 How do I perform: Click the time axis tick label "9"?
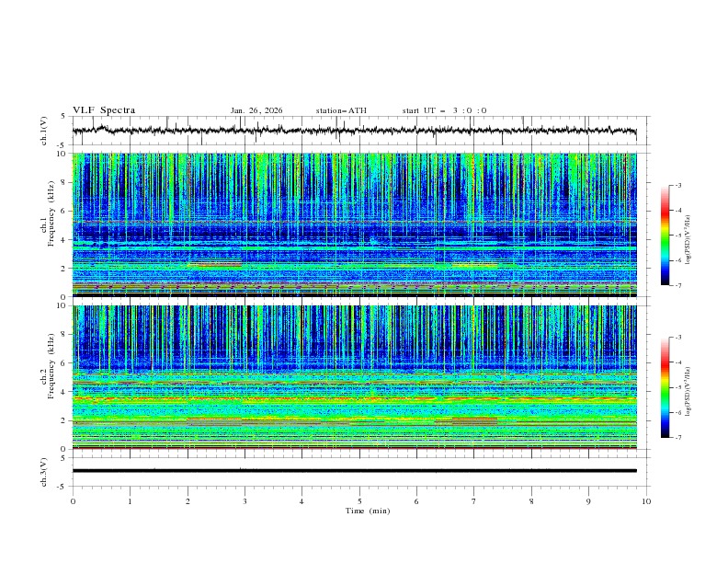tap(588, 501)
